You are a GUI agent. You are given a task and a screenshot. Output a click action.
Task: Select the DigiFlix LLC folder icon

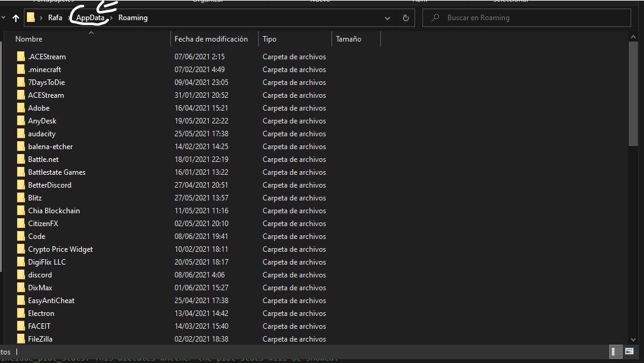tap(21, 262)
